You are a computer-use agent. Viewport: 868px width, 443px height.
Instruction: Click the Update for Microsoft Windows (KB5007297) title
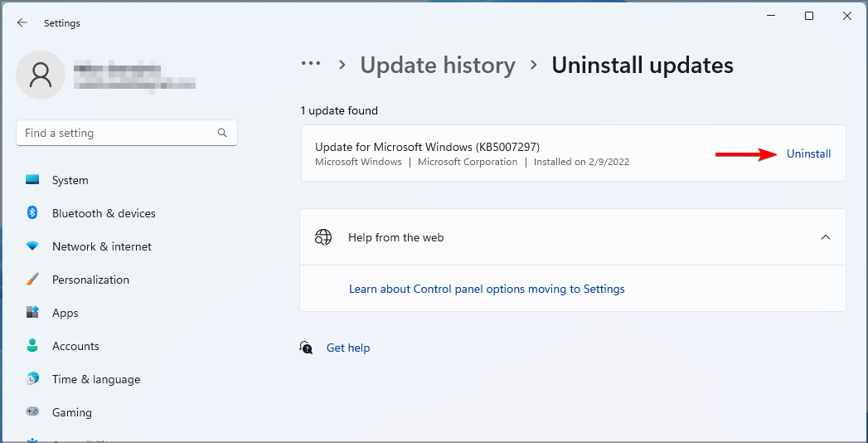coord(427,147)
